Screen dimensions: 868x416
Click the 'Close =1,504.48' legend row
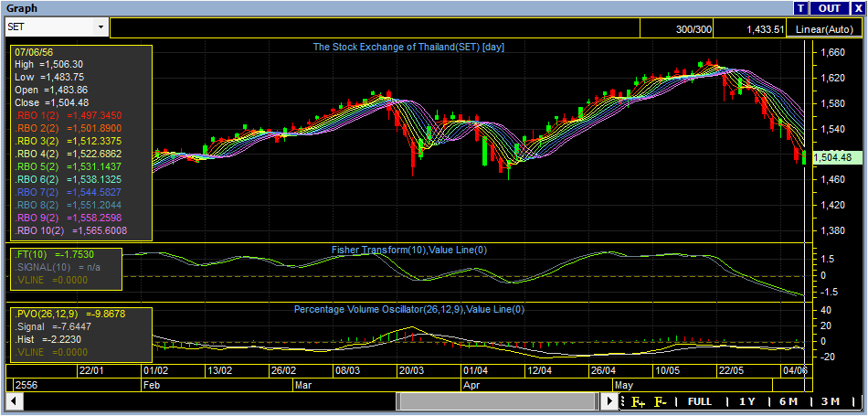51,102
